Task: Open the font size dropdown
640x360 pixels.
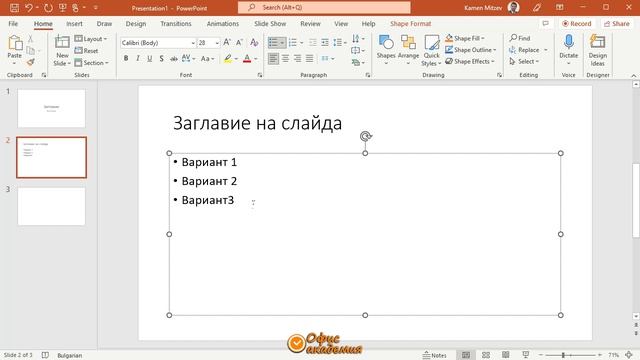Action: coord(217,43)
